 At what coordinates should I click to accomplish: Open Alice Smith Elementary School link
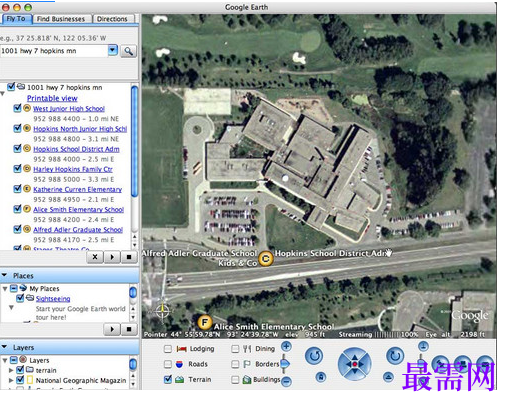[78, 209]
